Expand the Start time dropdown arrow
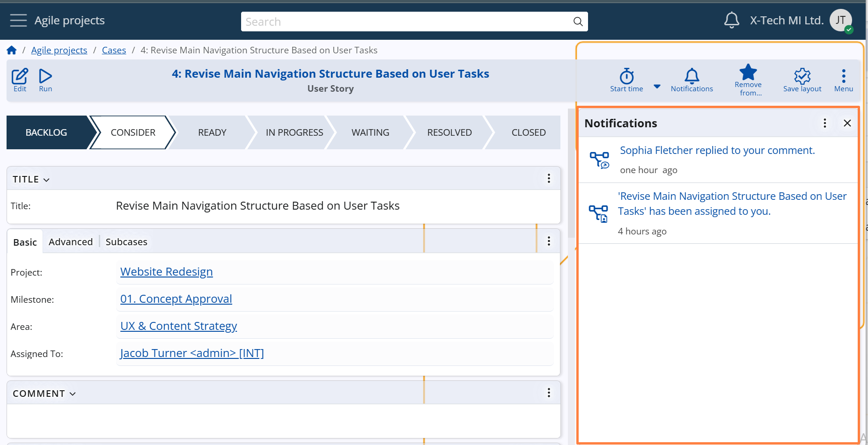868x445 pixels. pyautogui.click(x=657, y=86)
